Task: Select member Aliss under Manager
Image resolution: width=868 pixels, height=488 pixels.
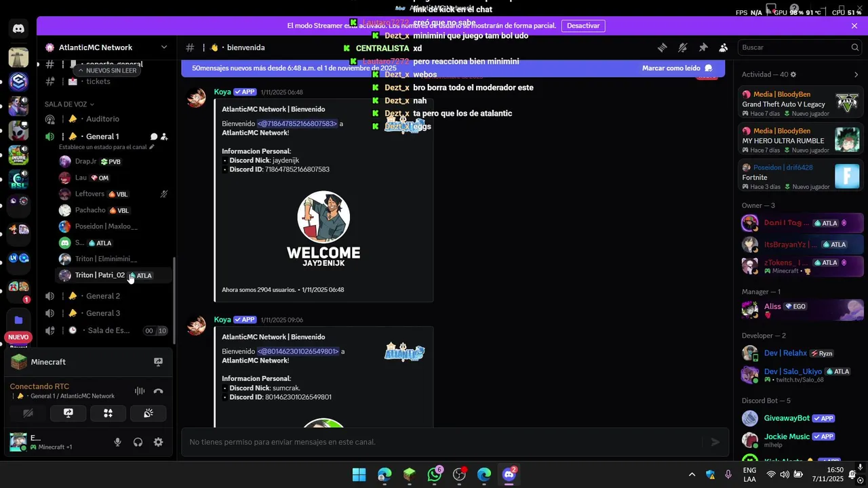Action: (801, 310)
